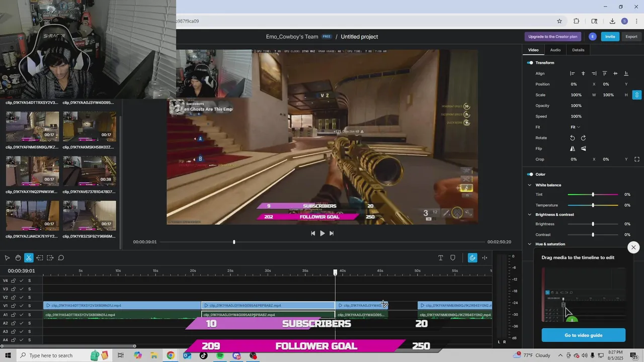
Task: Collapse the Brightness & contrast section
Action: tap(529, 215)
